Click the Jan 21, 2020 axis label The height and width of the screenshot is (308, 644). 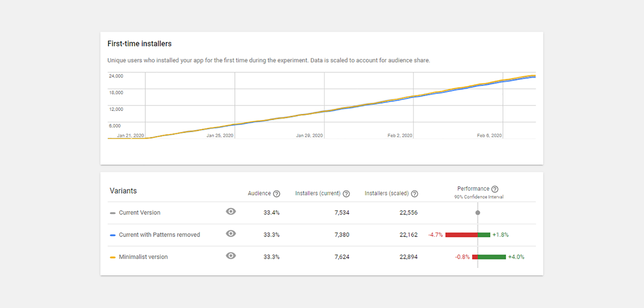pyautogui.click(x=130, y=136)
